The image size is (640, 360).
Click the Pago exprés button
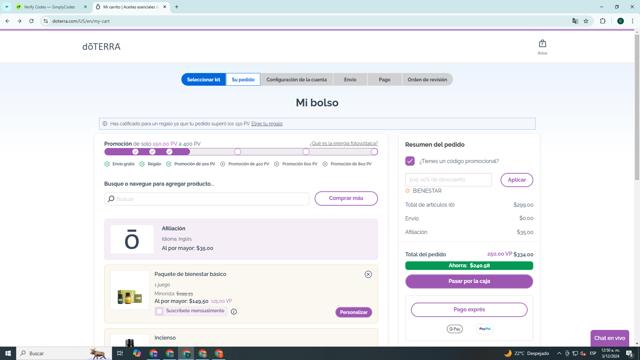tap(469, 310)
